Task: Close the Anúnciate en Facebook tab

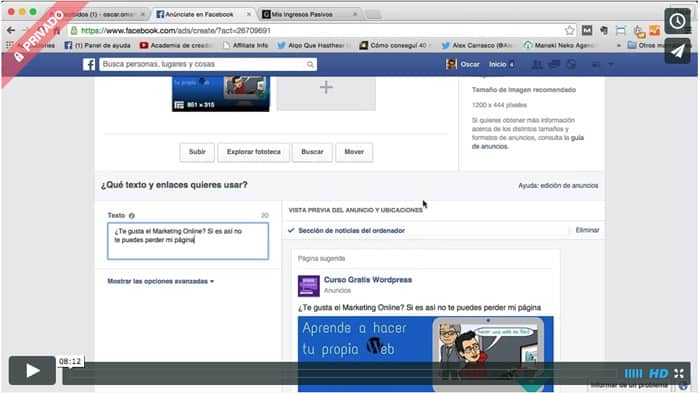Action: (x=249, y=14)
